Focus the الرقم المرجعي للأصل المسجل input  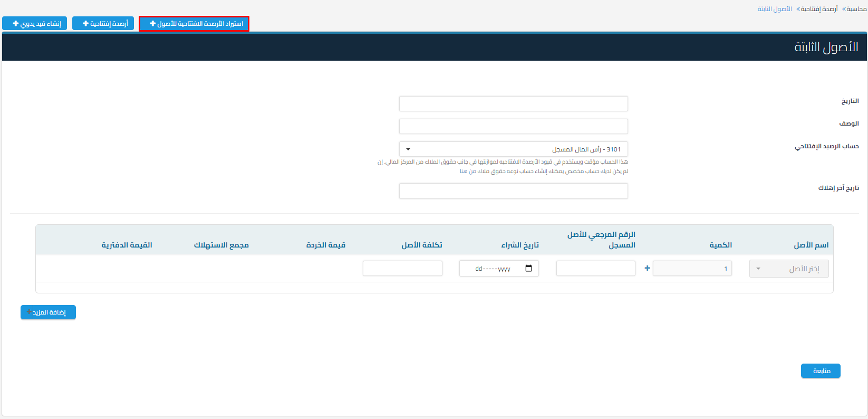(x=595, y=269)
